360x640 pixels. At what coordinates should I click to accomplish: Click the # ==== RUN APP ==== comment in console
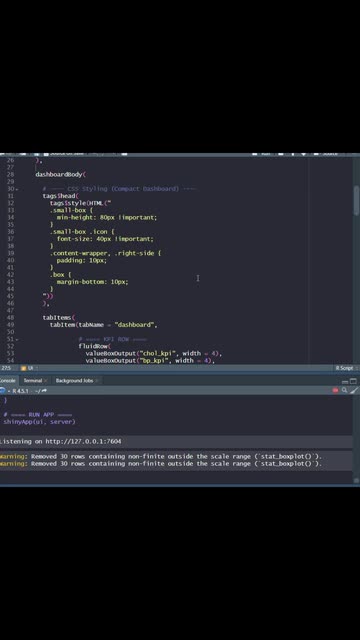(x=38, y=415)
